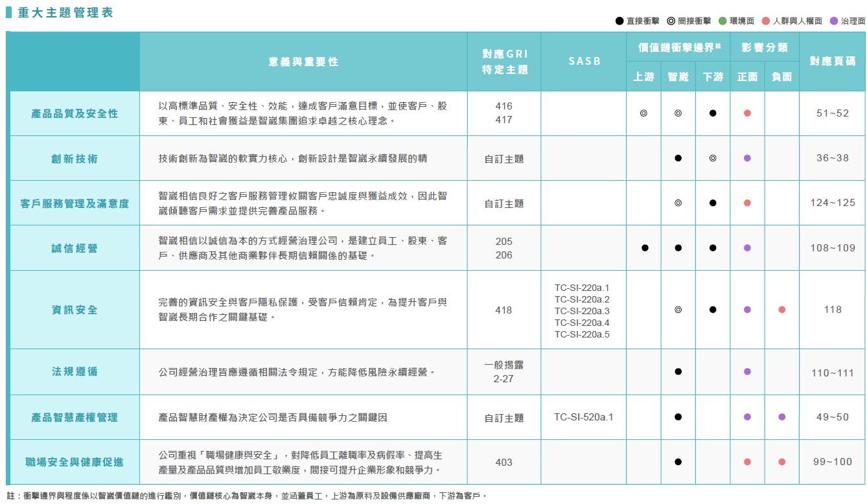Click the 一般揭露 2-27 GRI cell
This screenshot has height=504, width=867.
click(x=503, y=372)
